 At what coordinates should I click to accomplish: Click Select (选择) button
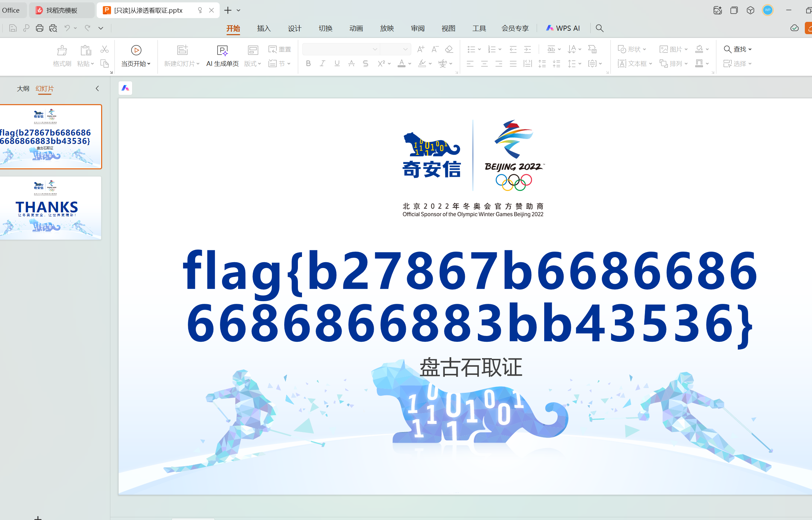pos(738,64)
